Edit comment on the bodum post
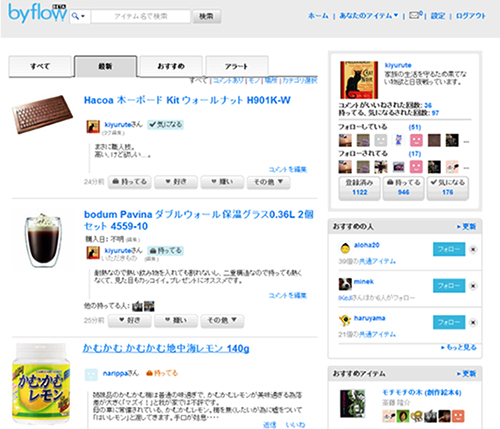Viewport: 500px width, 429px height. 288,295
